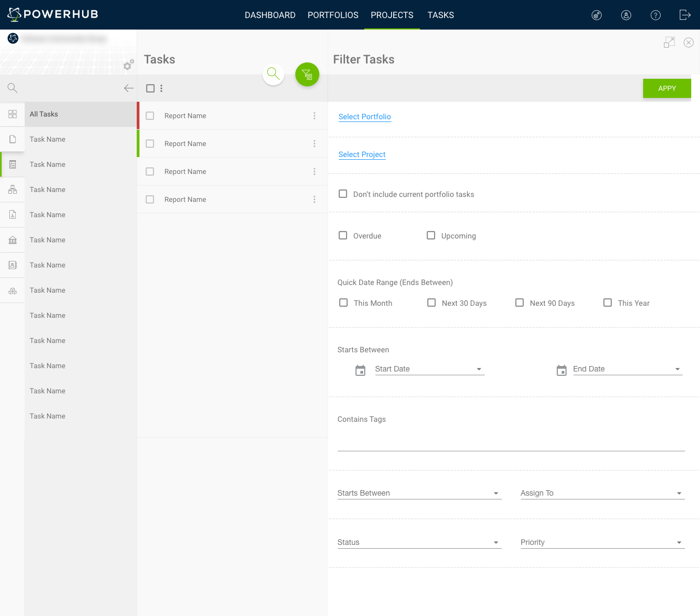Expand the Filter Tasks panel to full size
This screenshot has width=700, height=616.
(x=669, y=42)
